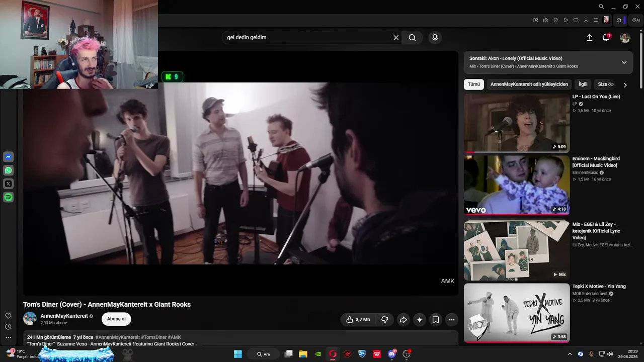Take a snapshot with the camera icon
644x362 pixels.
tap(546, 20)
